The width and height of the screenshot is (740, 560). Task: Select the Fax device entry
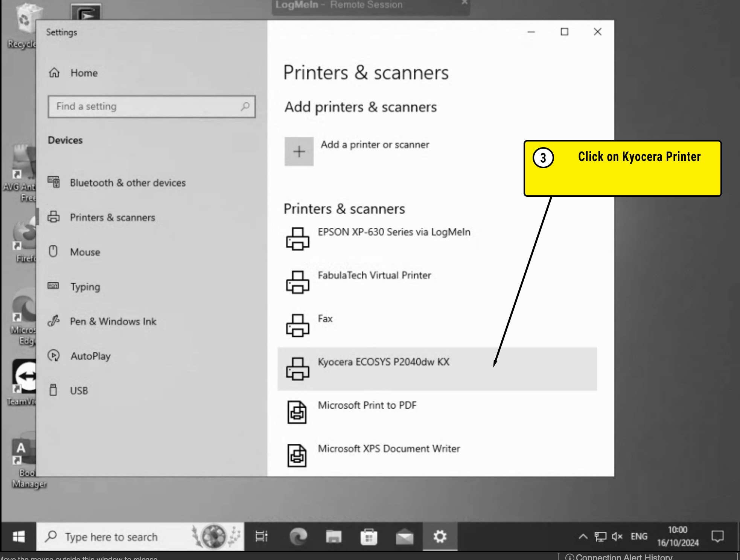pyautogui.click(x=437, y=326)
